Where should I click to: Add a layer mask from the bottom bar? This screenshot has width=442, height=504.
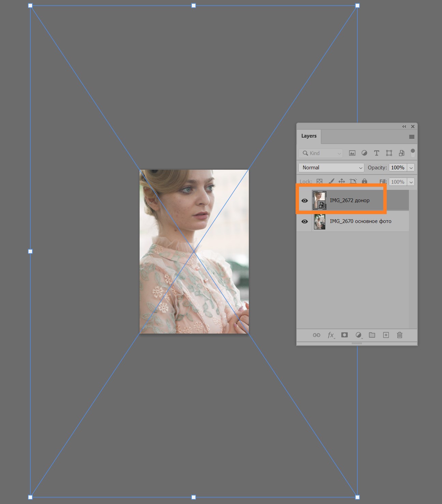point(344,335)
